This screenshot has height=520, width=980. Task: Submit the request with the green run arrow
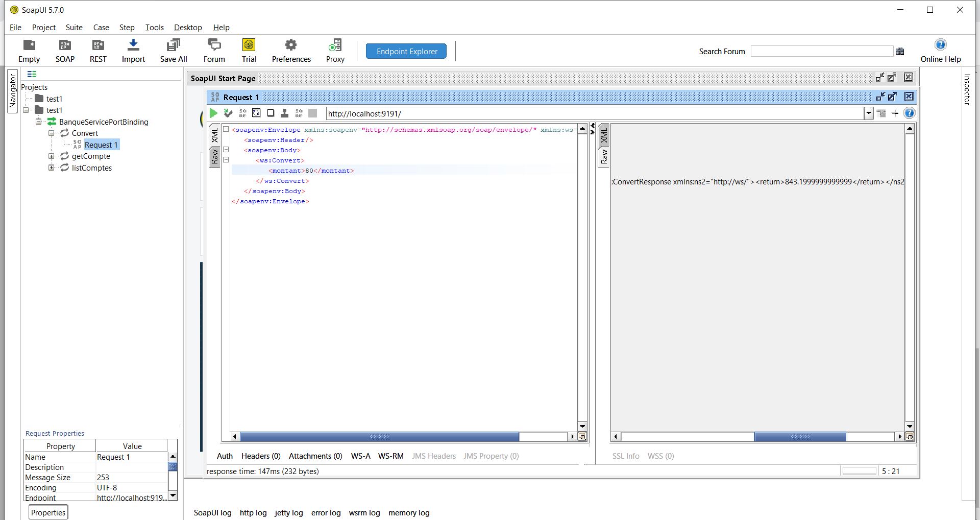(213, 113)
